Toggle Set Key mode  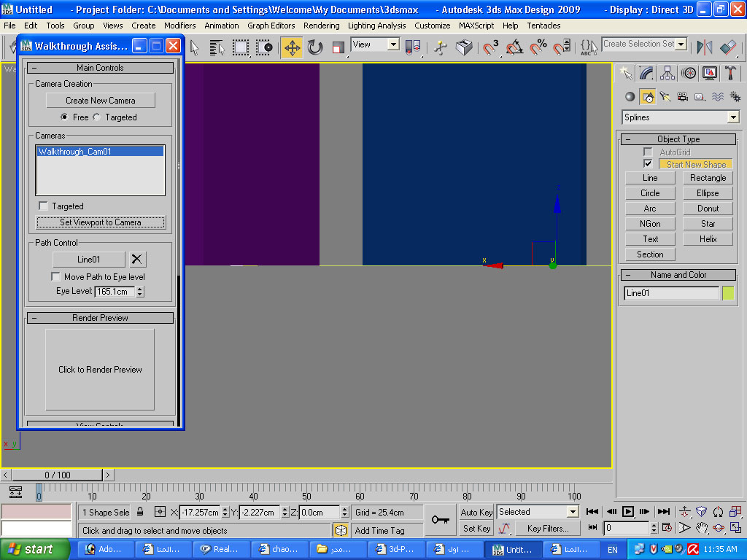point(476,528)
